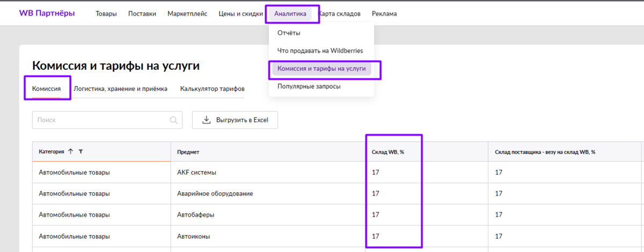
Task: Open the Поставки menu
Action: (x=142, y=14)
